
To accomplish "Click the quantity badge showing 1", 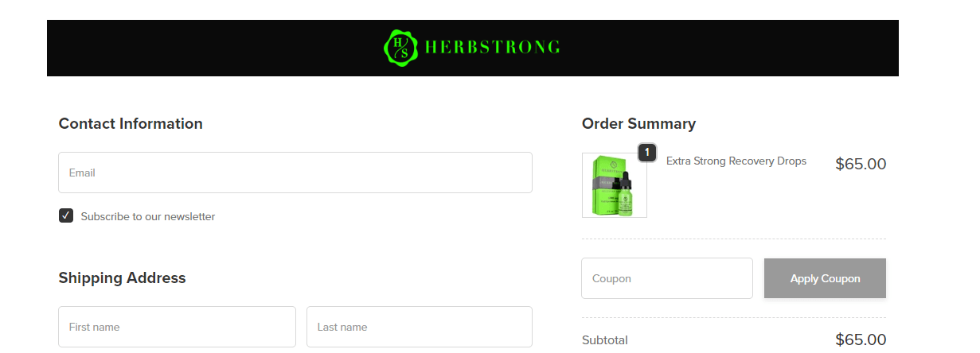I will [647, 152].
